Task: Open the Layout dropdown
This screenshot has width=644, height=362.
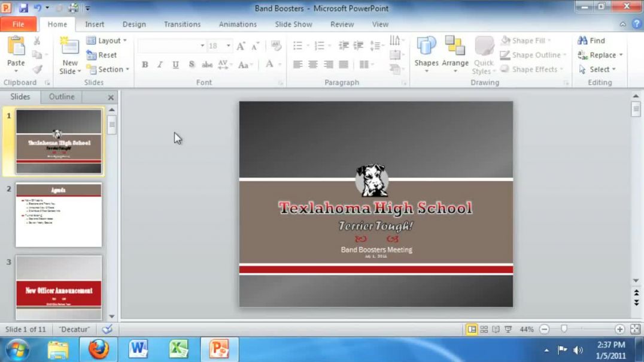Action: 107,40
